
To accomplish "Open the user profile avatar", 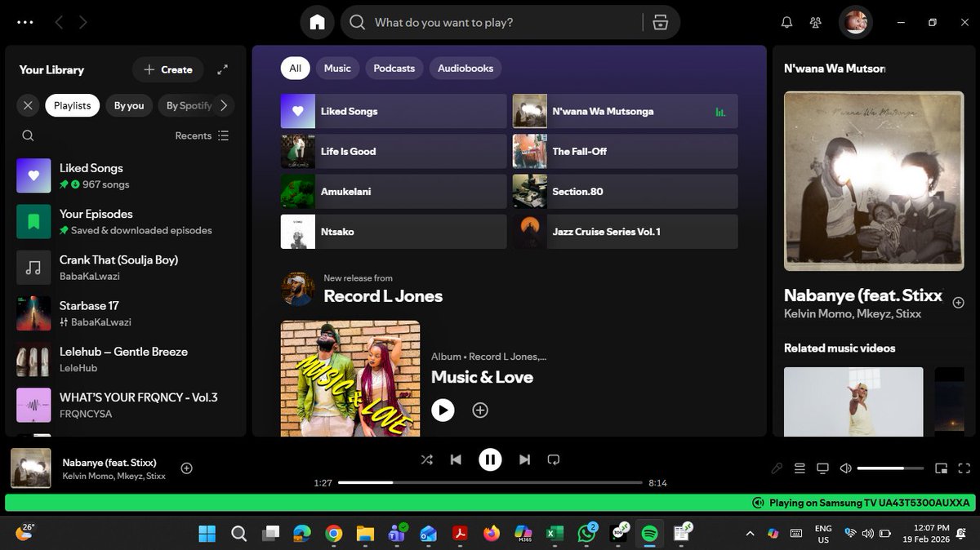I will point(855,22).
